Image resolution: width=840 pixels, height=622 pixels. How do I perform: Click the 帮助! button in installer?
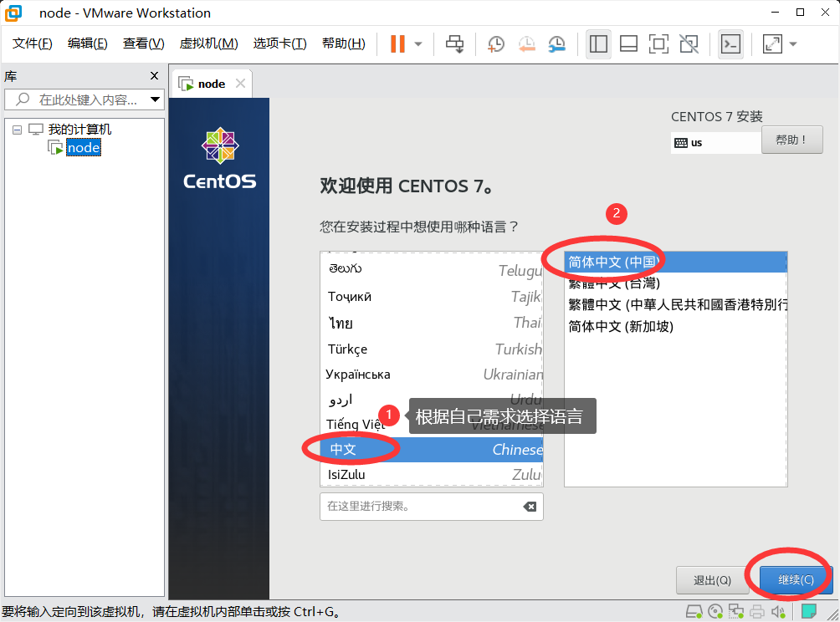(x=791, y=140)
